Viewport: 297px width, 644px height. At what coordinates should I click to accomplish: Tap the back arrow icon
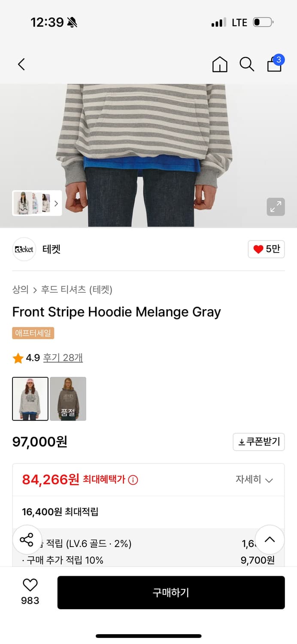21,64
